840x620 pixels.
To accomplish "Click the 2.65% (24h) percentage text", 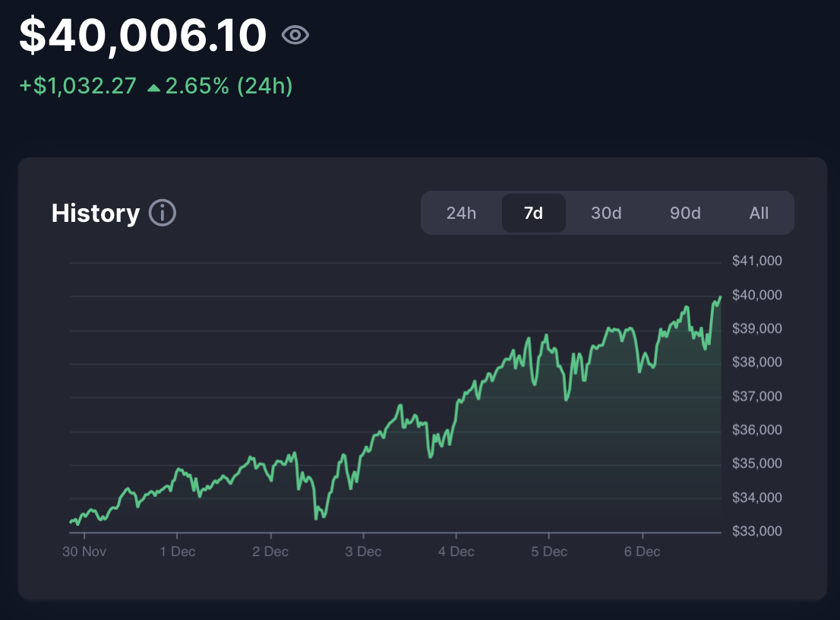I will [x=229, y=87].
